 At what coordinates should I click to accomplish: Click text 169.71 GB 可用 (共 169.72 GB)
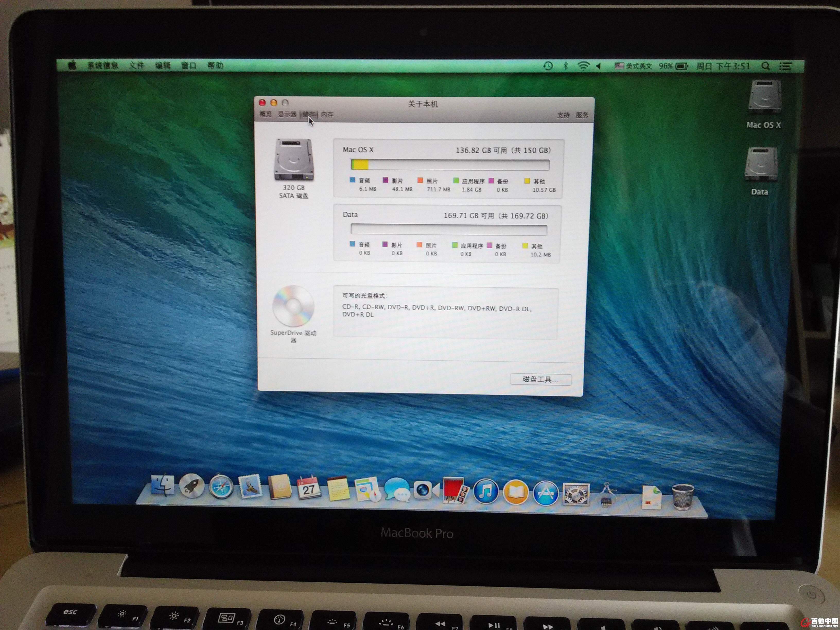coord(496,216)
